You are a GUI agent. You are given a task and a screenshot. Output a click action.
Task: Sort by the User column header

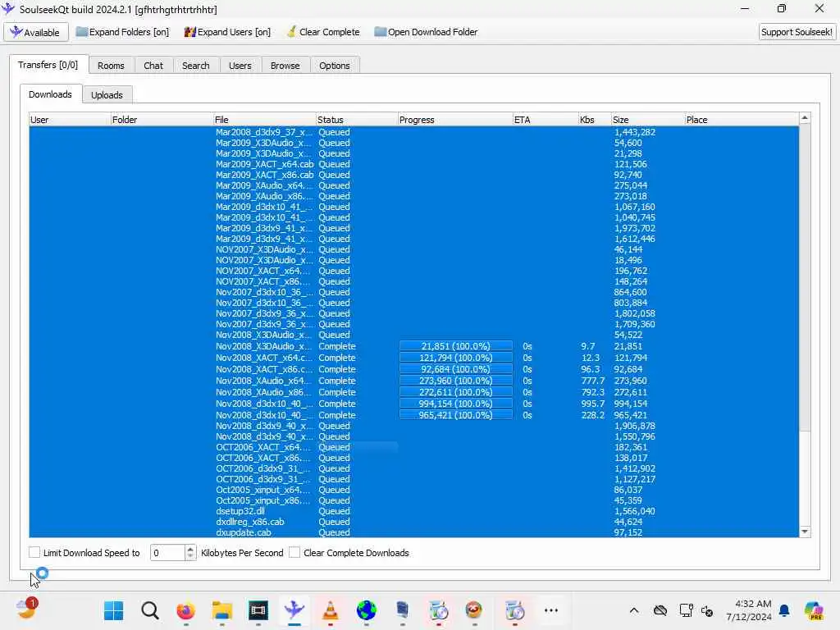tap(70, 120)
